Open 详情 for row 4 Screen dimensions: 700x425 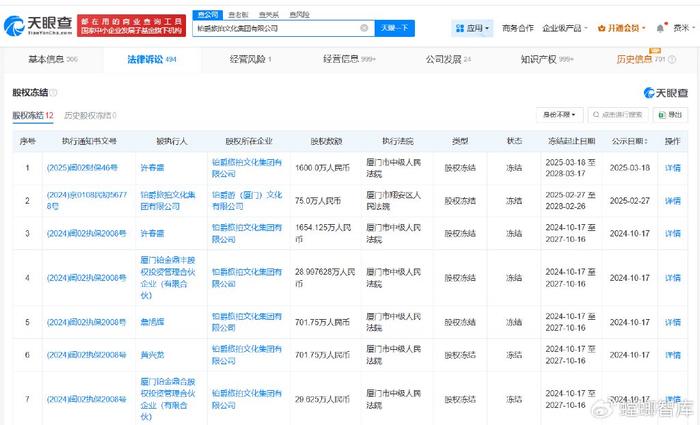click(x=673, y=278)
